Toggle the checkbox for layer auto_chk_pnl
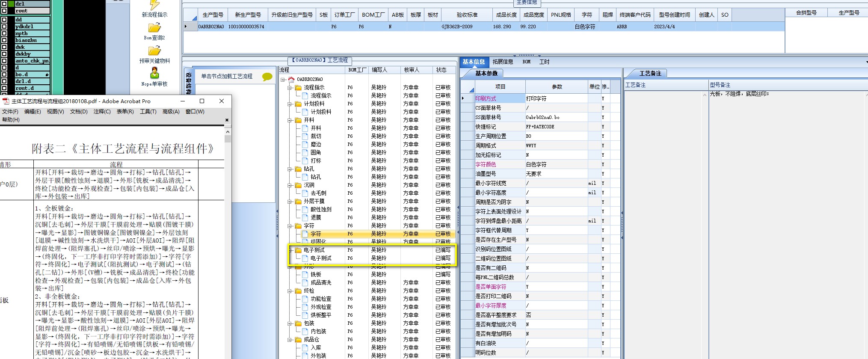 pyautogui.click(x=4, y=60)
